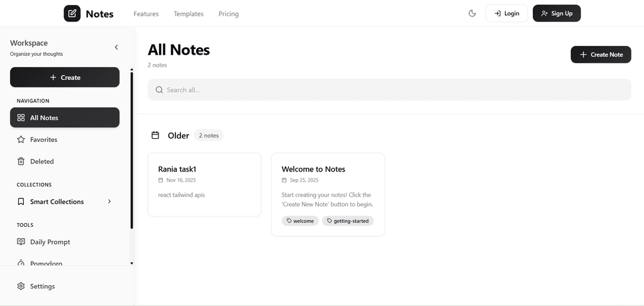Click the Notes pencil logo icon
This screenshot has height=306, width=644.
click(72, 13)
